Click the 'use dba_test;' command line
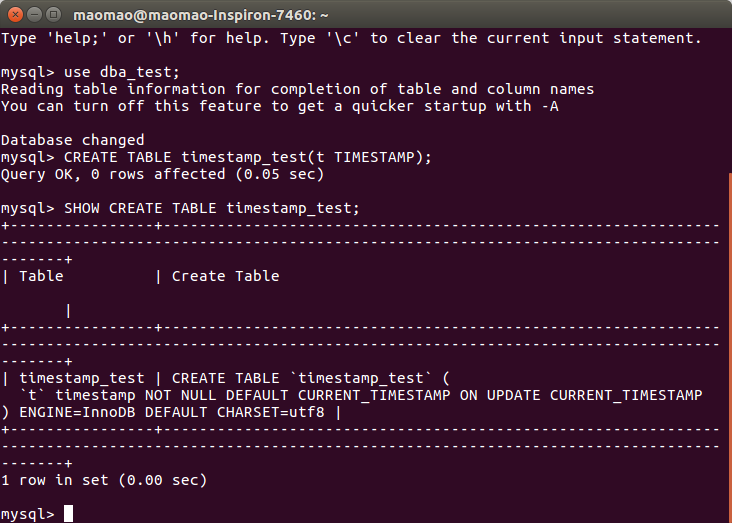The height and width of the screenshot is (523, 732). pos(121,73)
